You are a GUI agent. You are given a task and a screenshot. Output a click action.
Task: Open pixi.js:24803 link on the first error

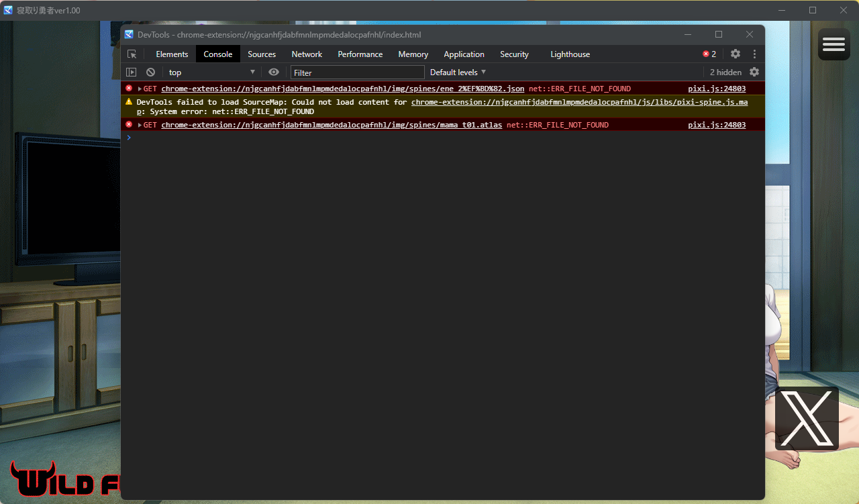[717, 89]
